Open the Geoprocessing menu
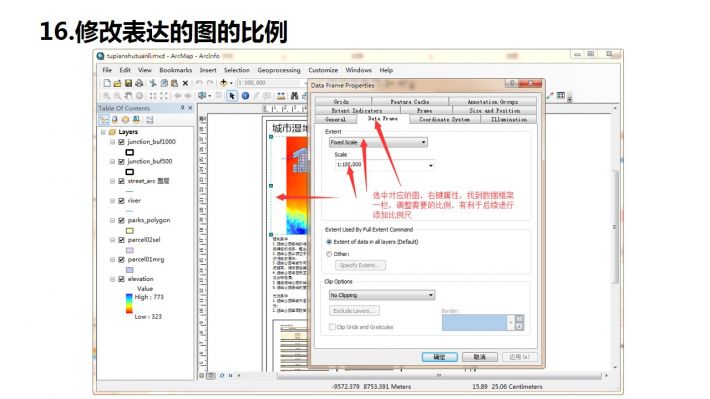The image size is (710, 399). tap(278, 70)
